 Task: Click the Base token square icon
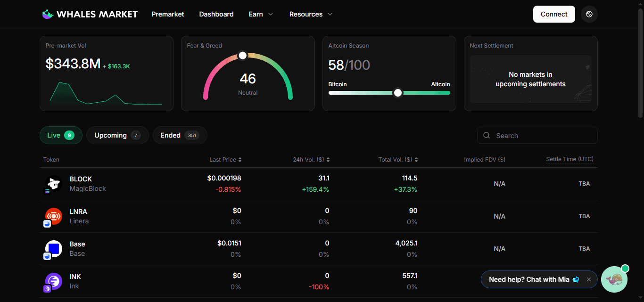tap(53, 249)
